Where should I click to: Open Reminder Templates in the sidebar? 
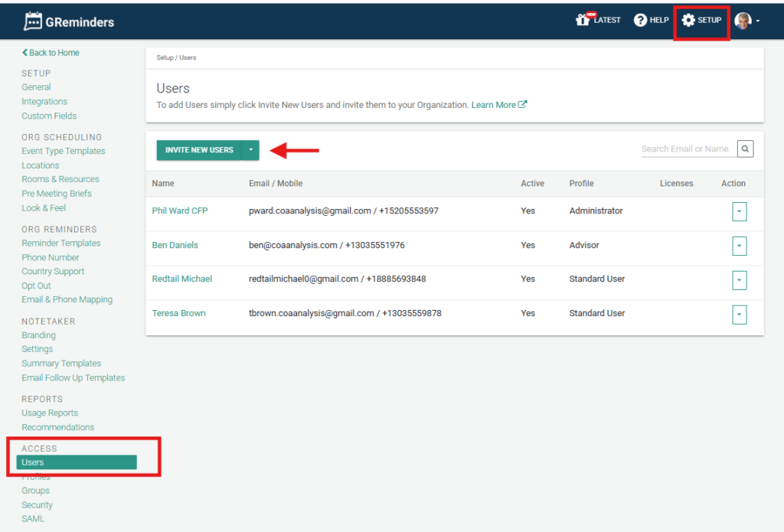click(x=61, y=243)
